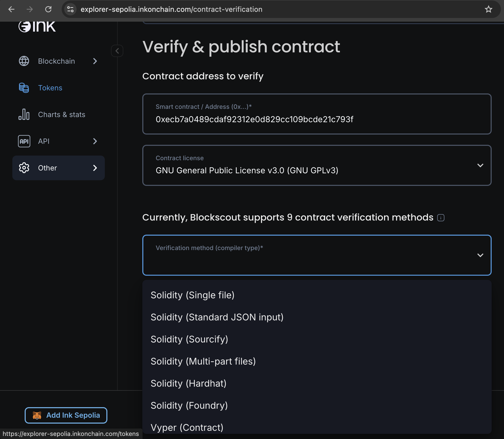Open the Blockchain menu item
Image resolution: width=504 pixels, height=439 pixels.
click(59, 61)
